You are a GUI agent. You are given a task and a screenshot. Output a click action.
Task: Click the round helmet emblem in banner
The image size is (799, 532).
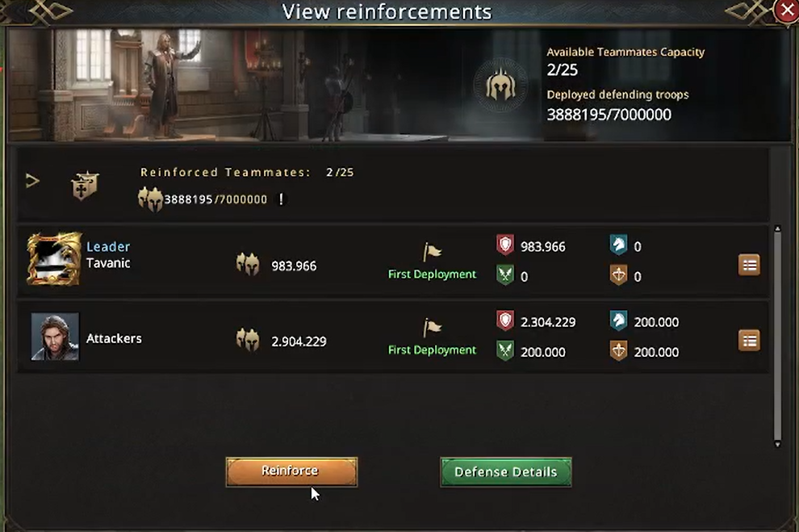[500, 84]
